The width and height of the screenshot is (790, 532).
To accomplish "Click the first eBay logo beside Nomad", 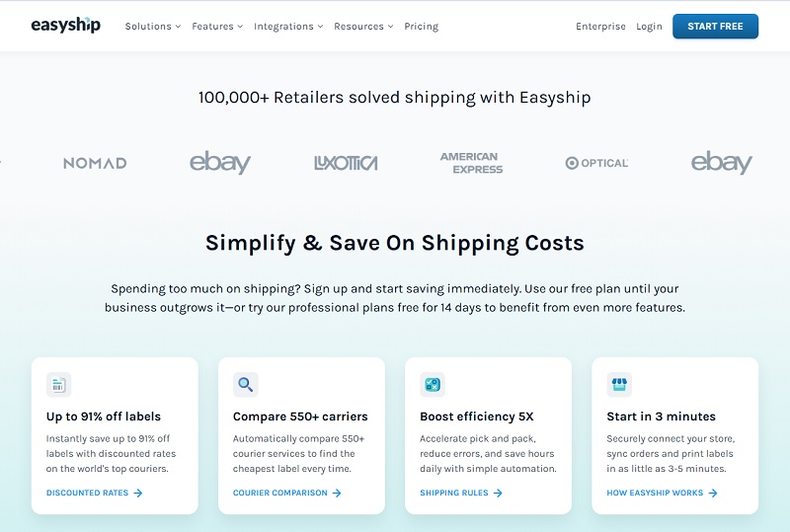I will pyautogui.click(x=220, y=162).
